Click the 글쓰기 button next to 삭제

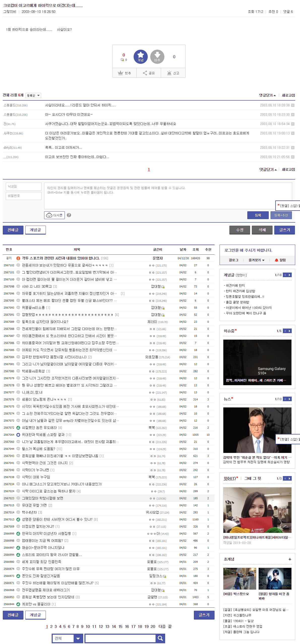click(x=284, y=230)
